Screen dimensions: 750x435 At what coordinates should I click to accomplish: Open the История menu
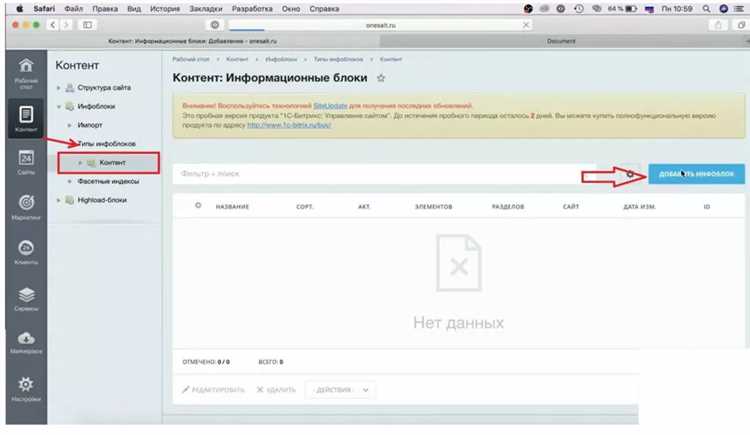pyautogui.click(x=165, y=9)
